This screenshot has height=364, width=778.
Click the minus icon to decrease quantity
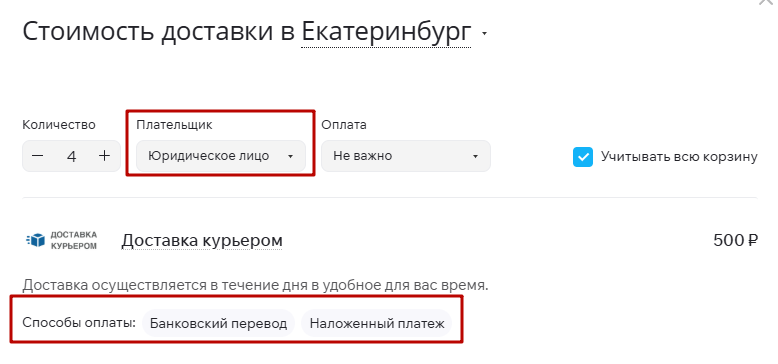(38, 156)
